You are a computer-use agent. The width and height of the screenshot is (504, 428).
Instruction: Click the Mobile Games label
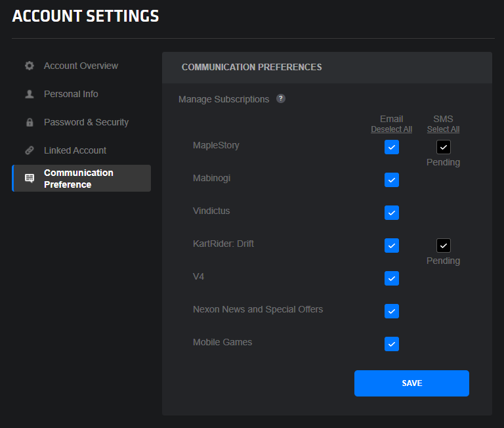pyautogui.click(x=222, y=342)
